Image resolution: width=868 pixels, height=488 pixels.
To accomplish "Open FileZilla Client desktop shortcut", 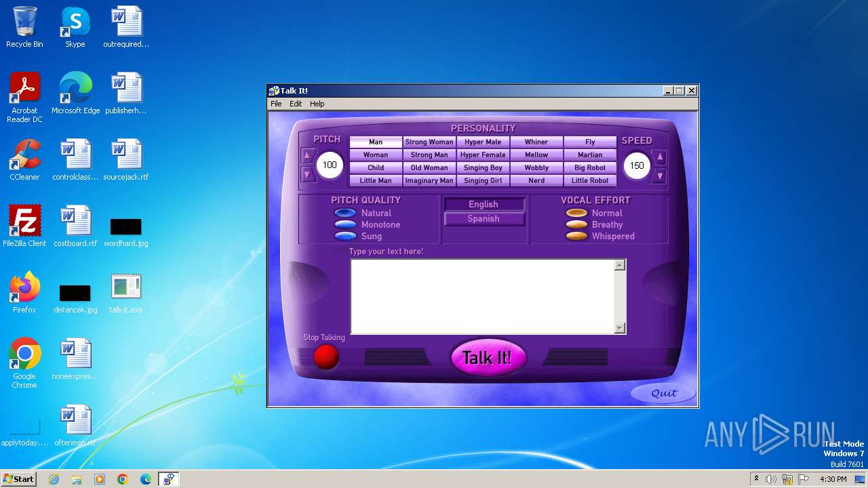I will (x=24, y=226).
